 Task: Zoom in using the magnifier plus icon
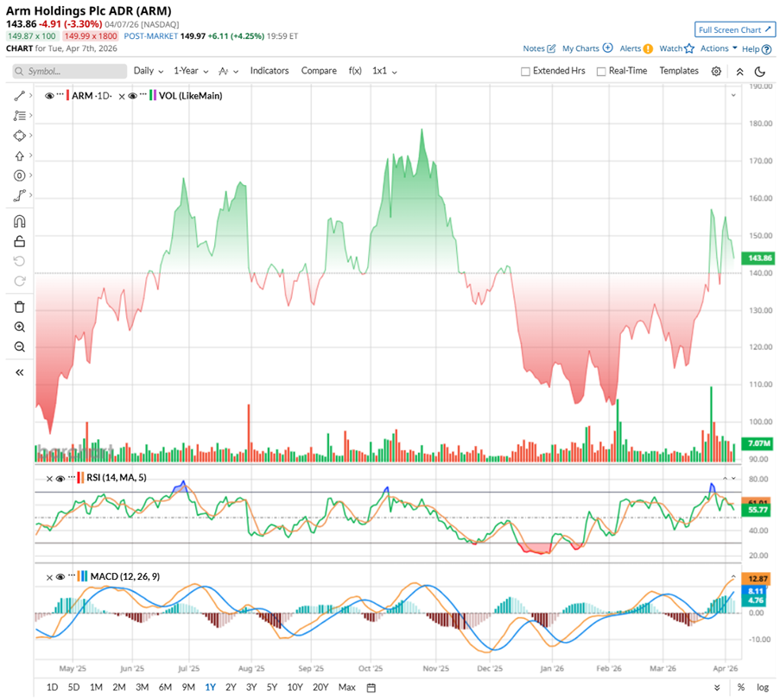point(20,328)
